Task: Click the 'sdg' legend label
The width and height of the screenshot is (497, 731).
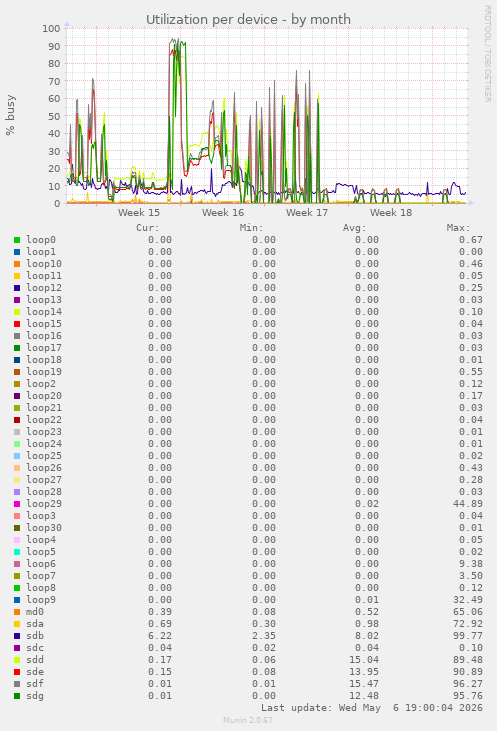Action: [x=35, y=696]
